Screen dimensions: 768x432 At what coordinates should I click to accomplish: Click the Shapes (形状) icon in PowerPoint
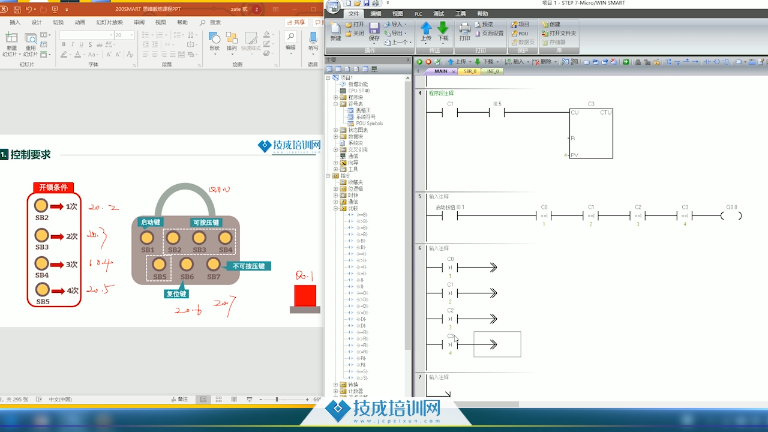pyautogui.click(x=214, y=40)
